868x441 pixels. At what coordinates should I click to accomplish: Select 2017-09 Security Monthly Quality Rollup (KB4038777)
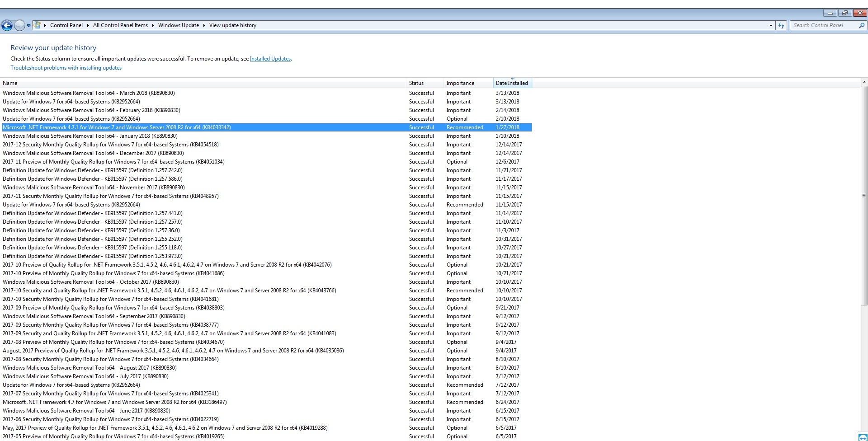267,325
